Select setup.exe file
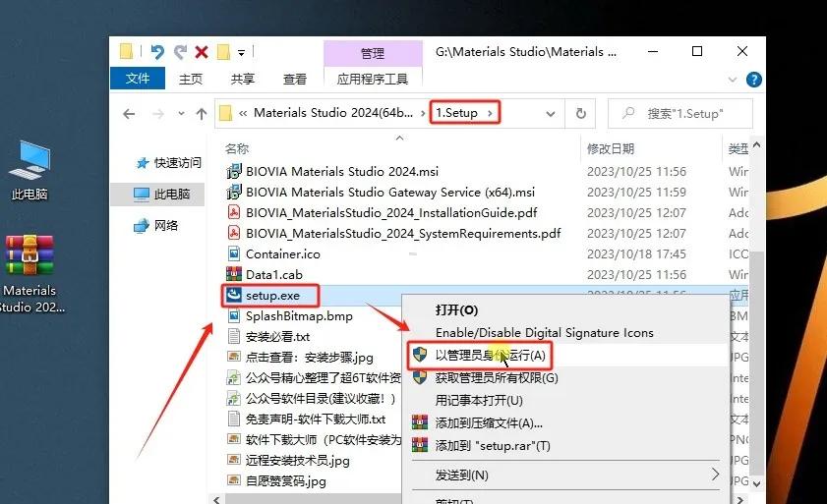Screen dimensions: 827x504 coord(272,296)
